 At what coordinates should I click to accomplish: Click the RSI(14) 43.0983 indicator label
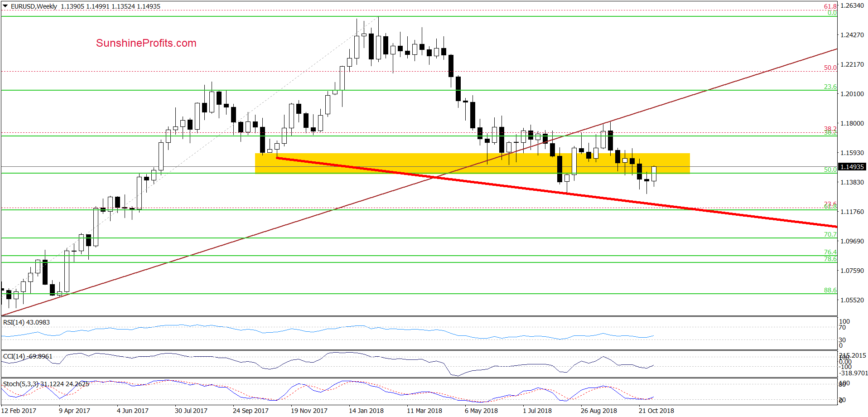[26, 322]
